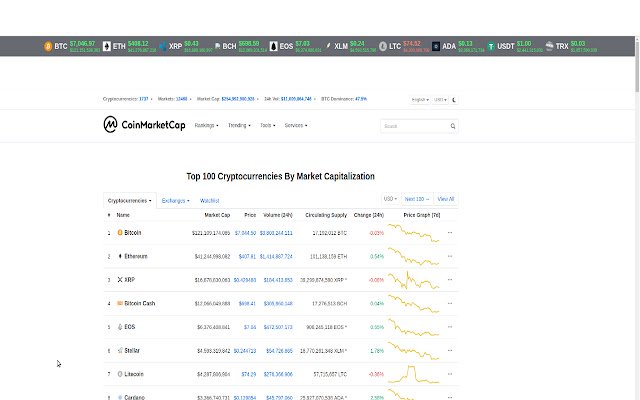Sort table by Price column

tap(250, 215)
